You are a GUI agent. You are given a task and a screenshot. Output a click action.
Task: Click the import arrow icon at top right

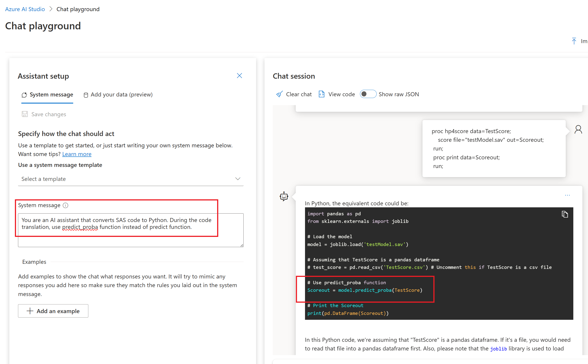tap(574, 41)
